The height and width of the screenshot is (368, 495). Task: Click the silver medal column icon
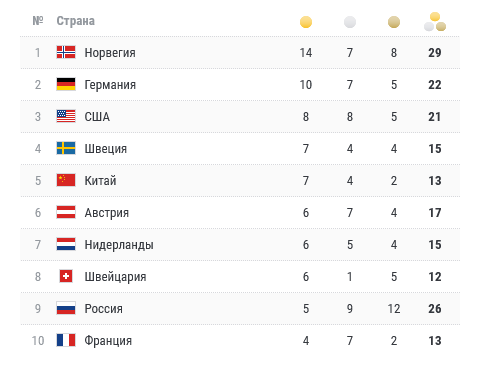[x=350, y=22]
